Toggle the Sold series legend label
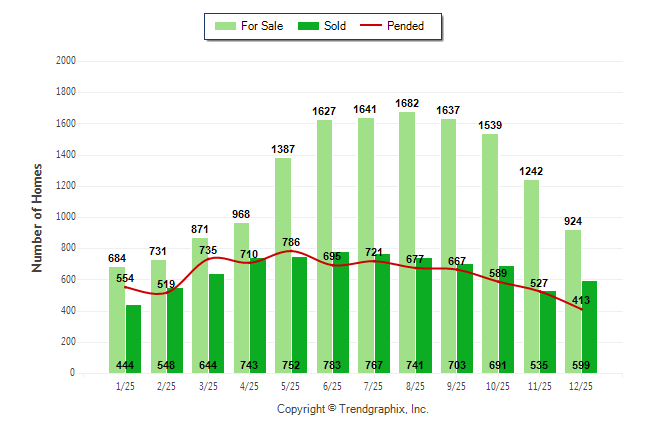Viewport: 646px width, 434px height. coord(335,26)
